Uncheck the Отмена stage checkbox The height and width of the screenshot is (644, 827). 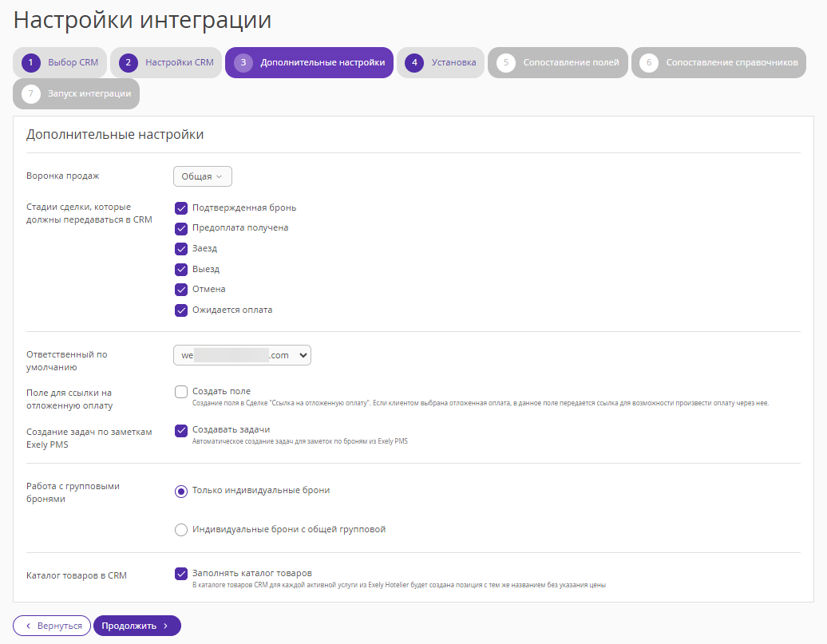point(181,290)
